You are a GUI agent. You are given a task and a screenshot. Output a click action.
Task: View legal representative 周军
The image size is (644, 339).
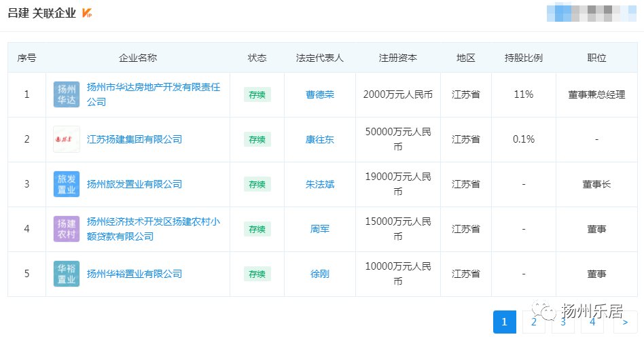pos(320,229)
